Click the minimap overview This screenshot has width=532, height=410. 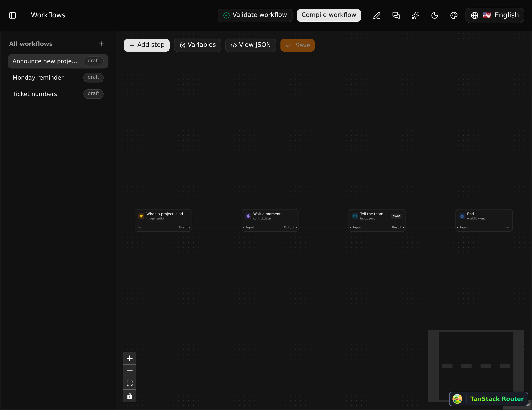click(476, 366)
